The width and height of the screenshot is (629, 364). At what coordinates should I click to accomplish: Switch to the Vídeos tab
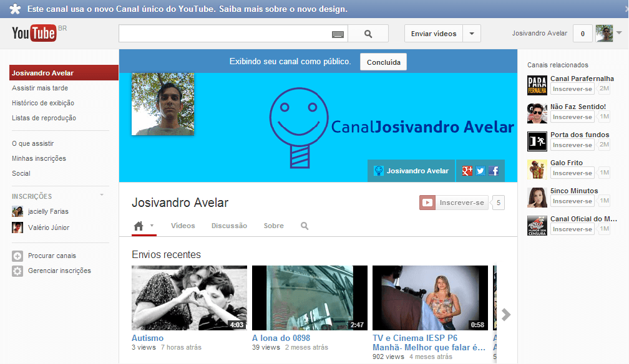coord(183,226)
